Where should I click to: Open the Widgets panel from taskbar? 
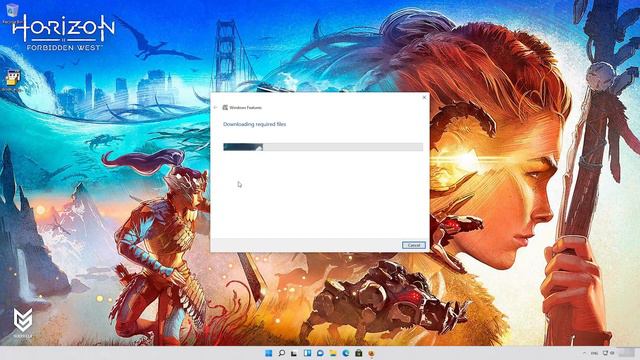[307, 353]
